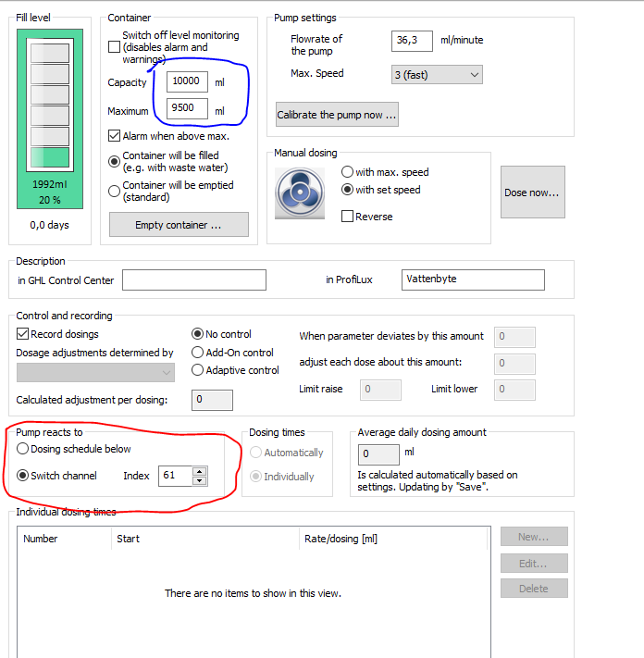Uncheck Alarm when above max.
The width and height of the screenshot is (644, 658).
[114, 135]
